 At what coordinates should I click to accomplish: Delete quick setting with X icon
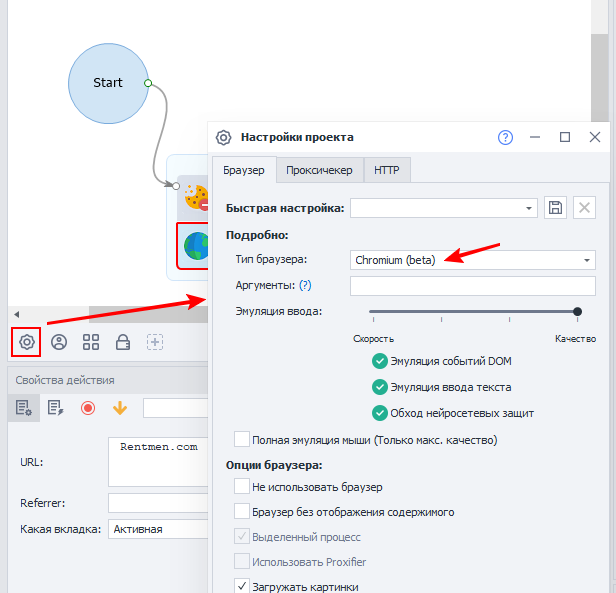(584, 207)
